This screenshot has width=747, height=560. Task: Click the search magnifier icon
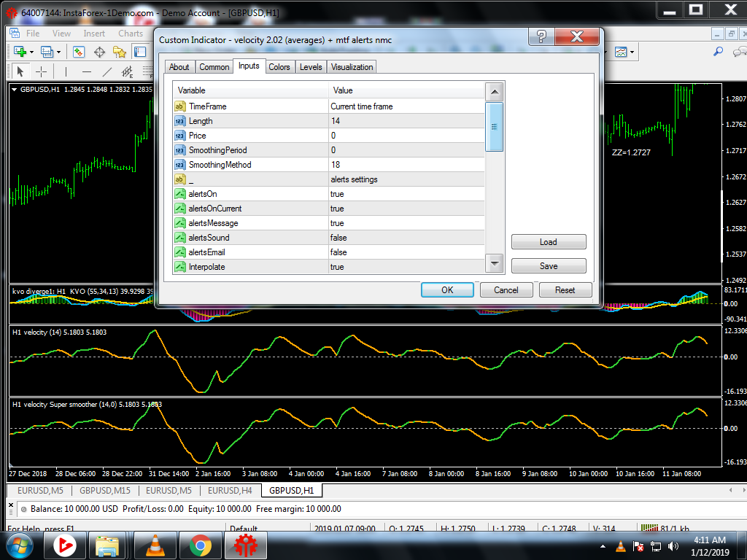[x=718, y=52]
